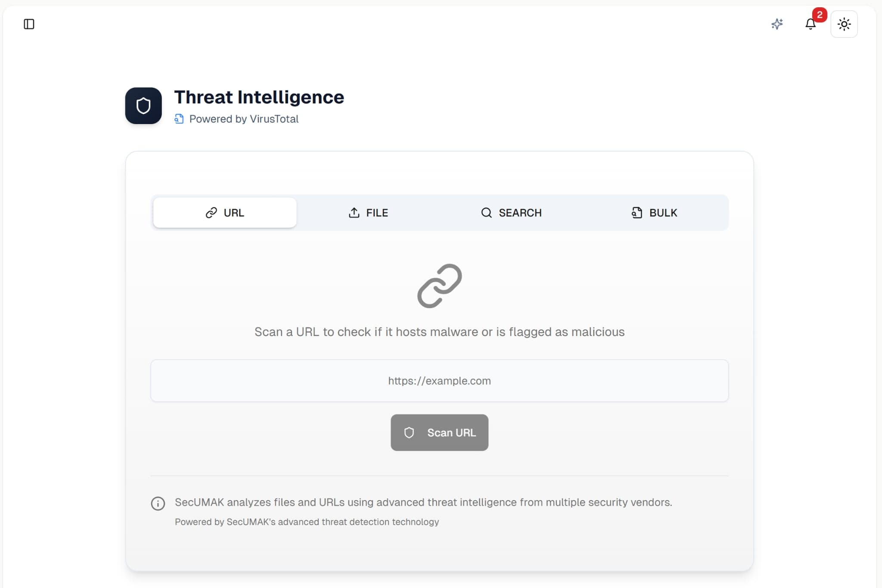The height and width of the screenshot is (588, 882).
Task: Click the document icon on the BULK tab
Action: (637, 212)
